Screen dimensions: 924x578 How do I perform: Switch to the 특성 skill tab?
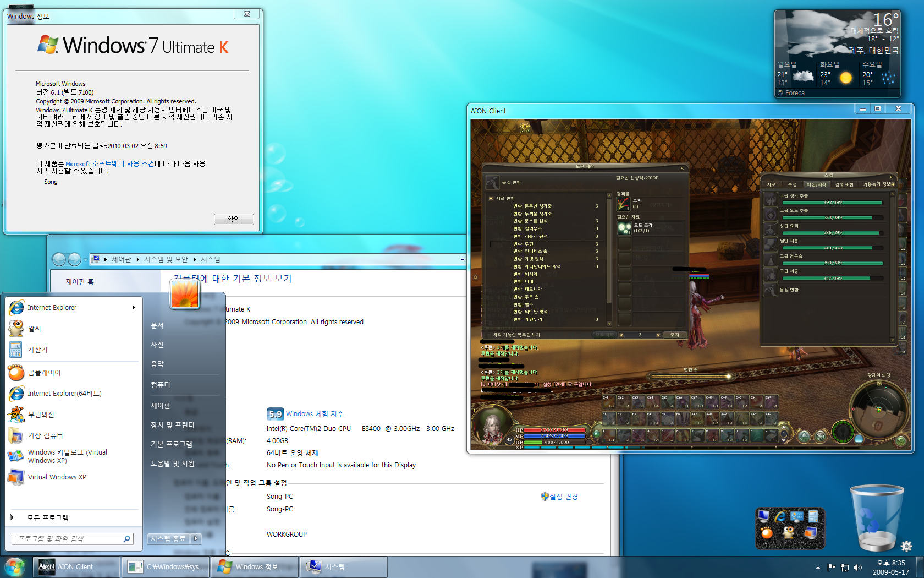pos(792,184)
